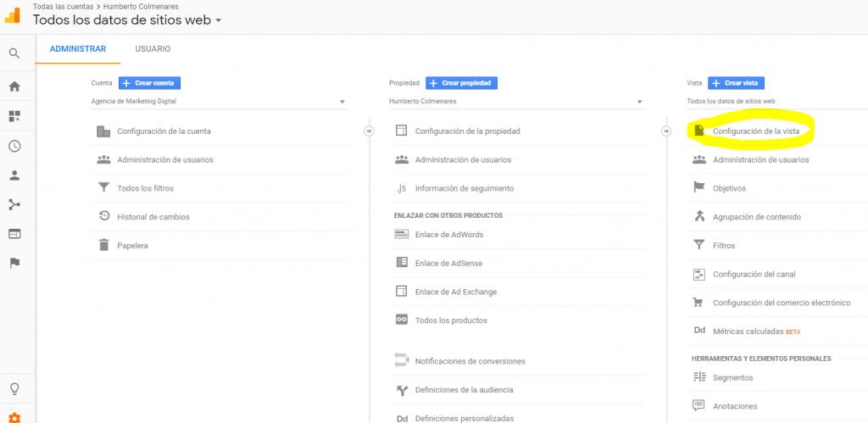Image resolution: width=868 pixels, height=423 pixels.
Task: Switch to the ADMINISTRAR tab
Action: click(77, 48)
